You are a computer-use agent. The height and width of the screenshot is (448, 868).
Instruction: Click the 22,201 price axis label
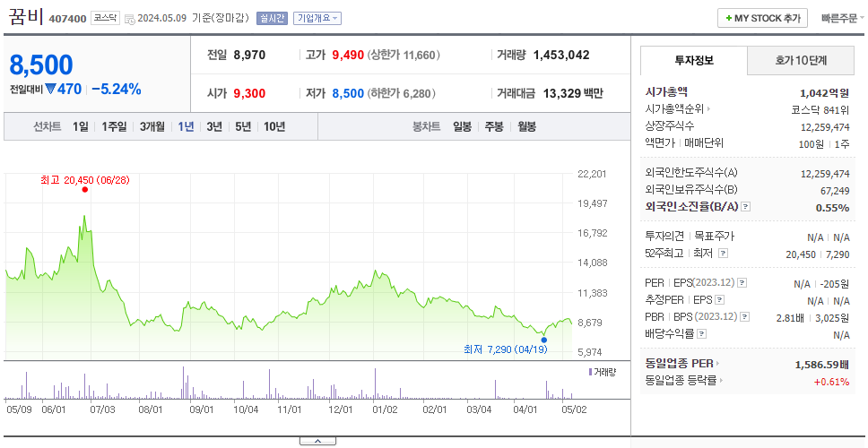593,174
